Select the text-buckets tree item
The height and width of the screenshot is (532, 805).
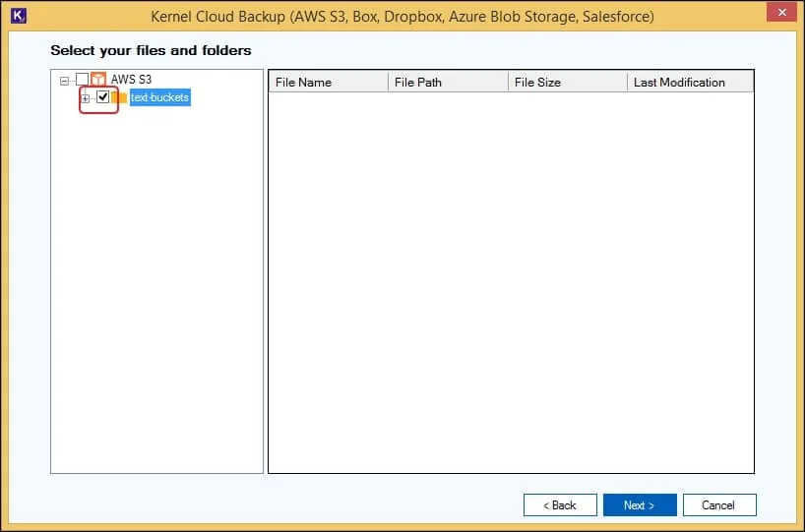(159, 97)
